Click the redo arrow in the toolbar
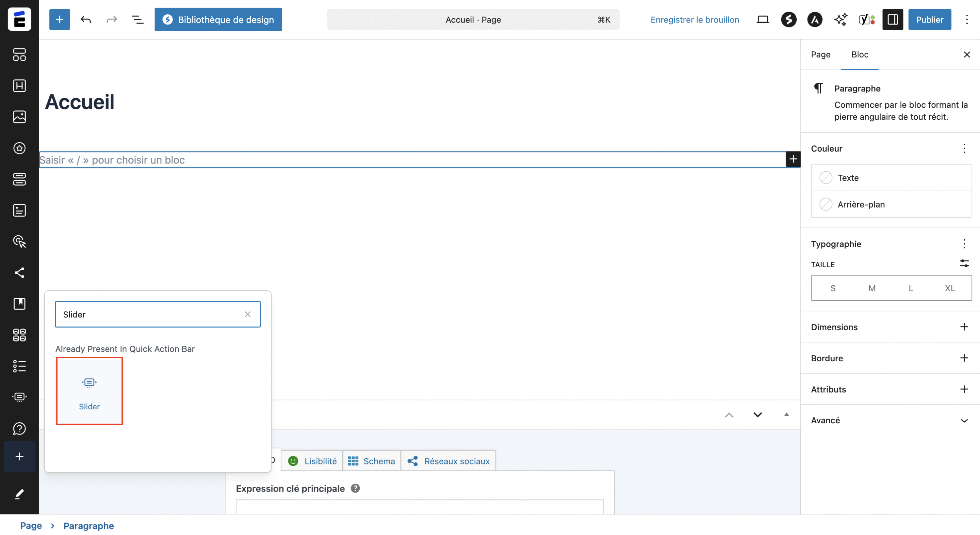This screenshot has height=535, width=980. (x=111, y=19)
